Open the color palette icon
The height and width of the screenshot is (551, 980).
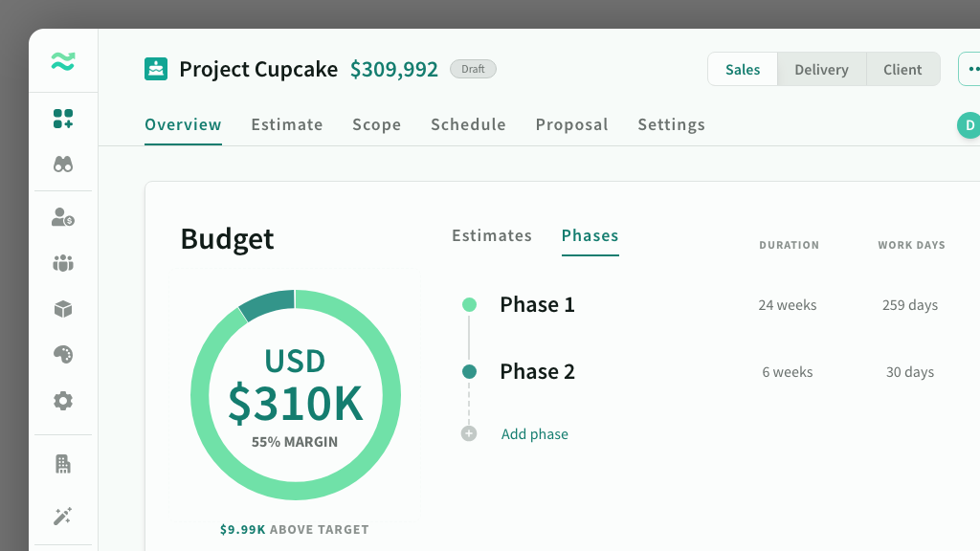tap(63, 355)
